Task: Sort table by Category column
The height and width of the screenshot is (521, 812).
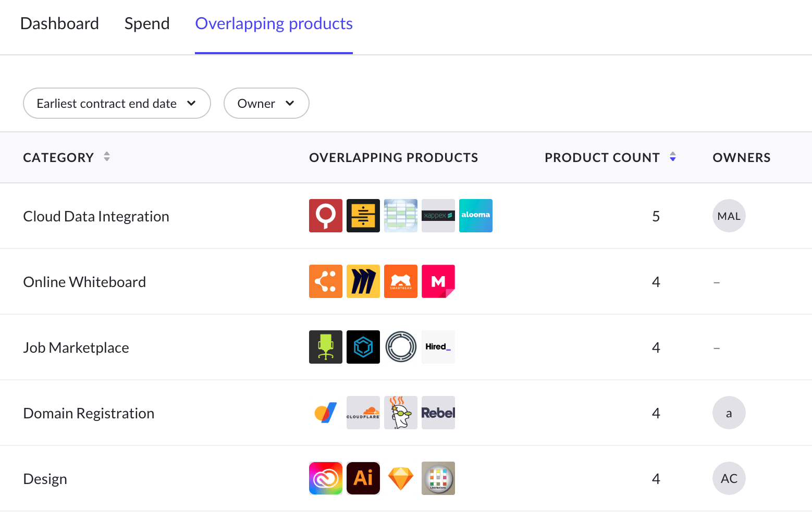Action: point(107,157)
